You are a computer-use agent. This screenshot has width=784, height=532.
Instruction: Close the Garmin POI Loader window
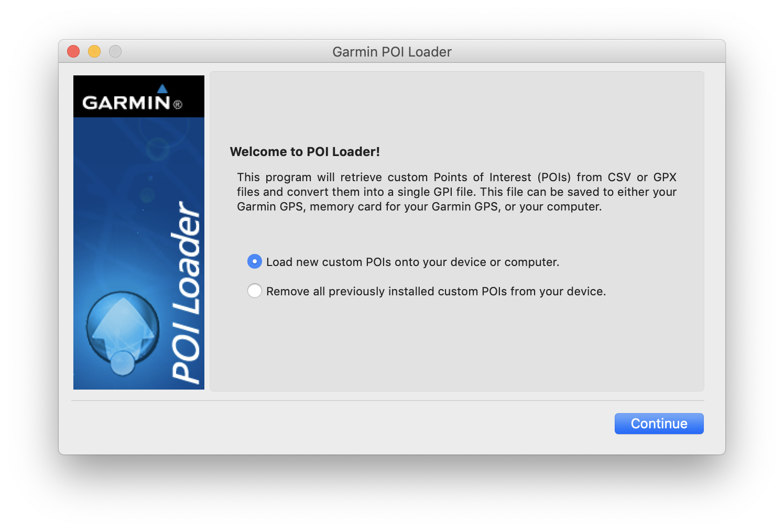pyautogui.click(x=73, y=51)
